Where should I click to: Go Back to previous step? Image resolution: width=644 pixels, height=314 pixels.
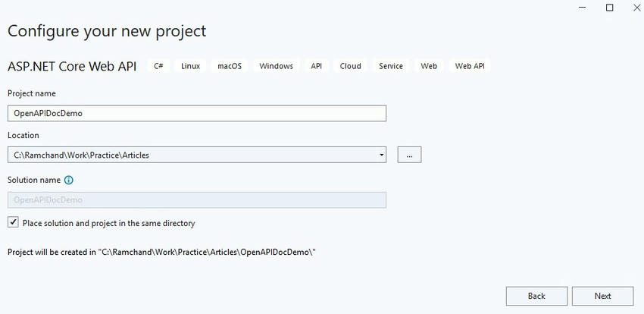[536, 296]
